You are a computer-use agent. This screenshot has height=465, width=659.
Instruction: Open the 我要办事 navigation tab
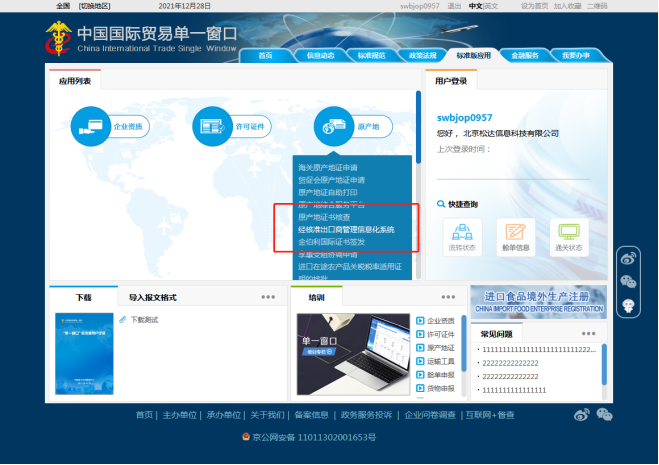click(x=576, y=55)
